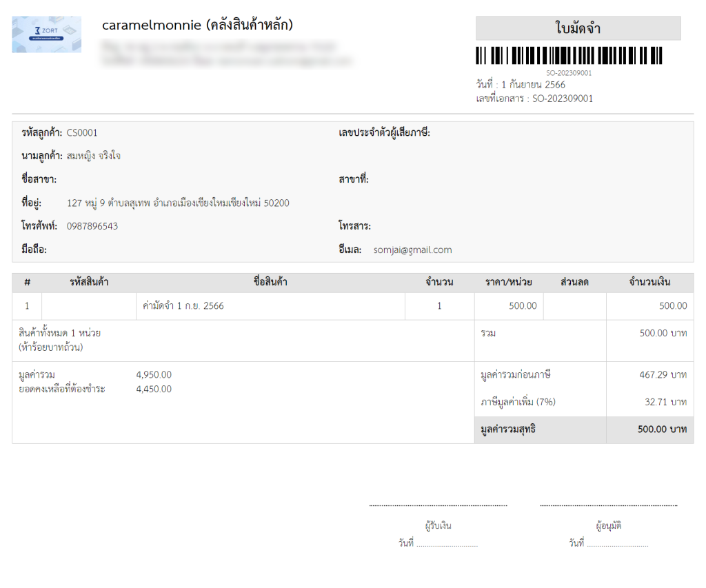Click the phone number 0987896543

click(92, 226)
